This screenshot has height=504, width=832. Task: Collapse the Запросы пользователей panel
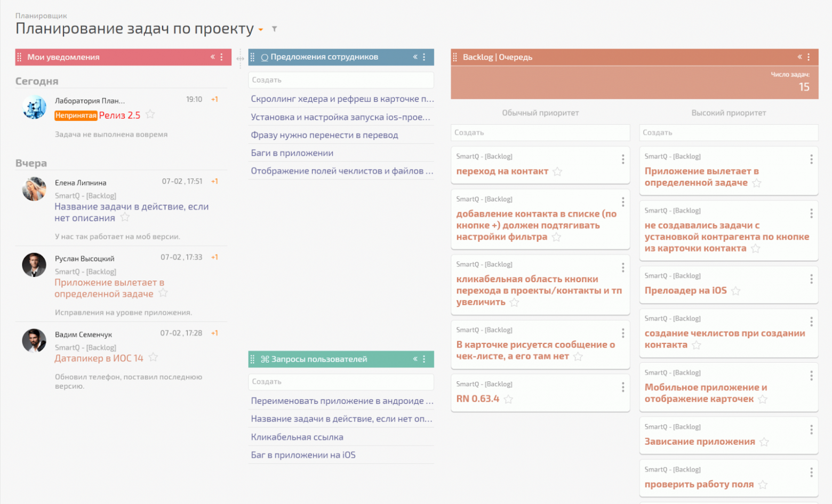pos(415,359)
